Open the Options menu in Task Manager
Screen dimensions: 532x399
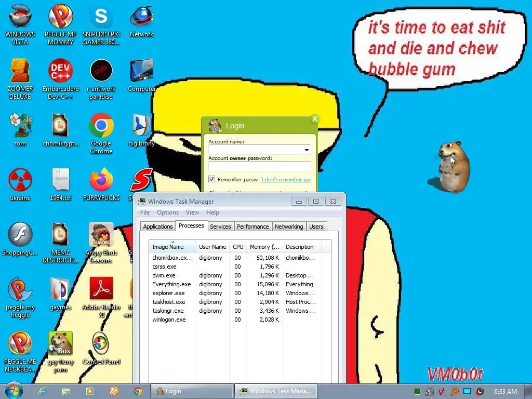click(168, 212)
